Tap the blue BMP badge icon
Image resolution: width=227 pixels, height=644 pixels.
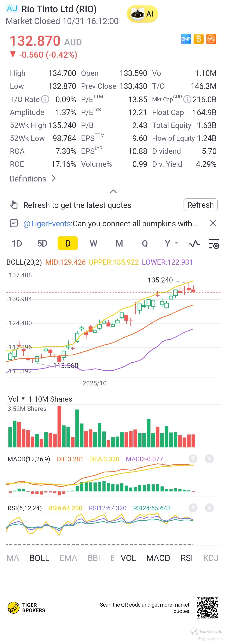(186, 39)
